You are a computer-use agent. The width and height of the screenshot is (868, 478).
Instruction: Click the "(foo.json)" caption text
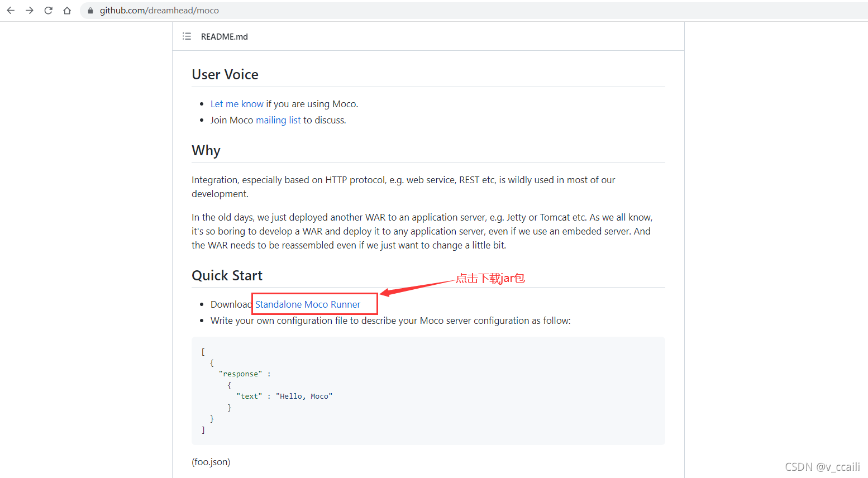[211, 462]
